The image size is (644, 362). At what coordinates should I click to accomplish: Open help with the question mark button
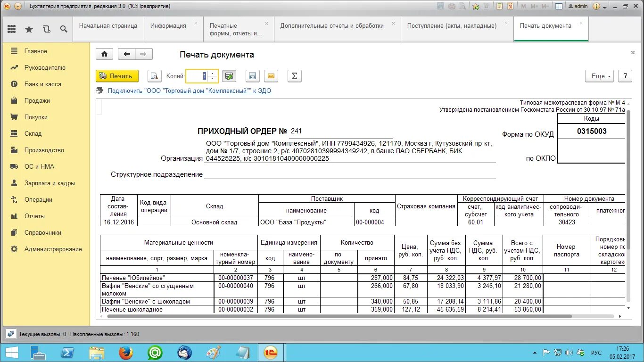[625, 76]
